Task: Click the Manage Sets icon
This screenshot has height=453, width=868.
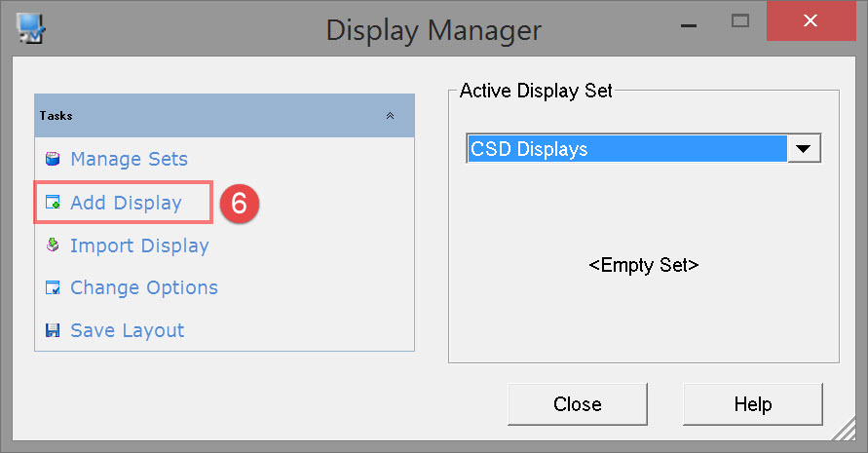Action: pos(53,159)
